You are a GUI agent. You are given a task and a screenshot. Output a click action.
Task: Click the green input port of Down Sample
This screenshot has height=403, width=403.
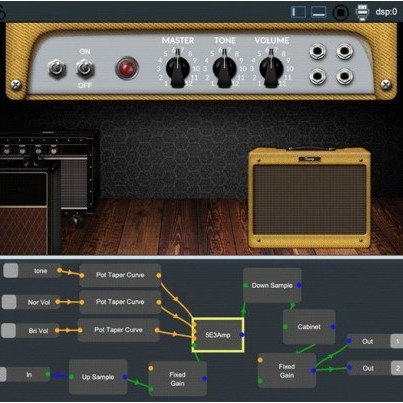click(x=246, y=285)
